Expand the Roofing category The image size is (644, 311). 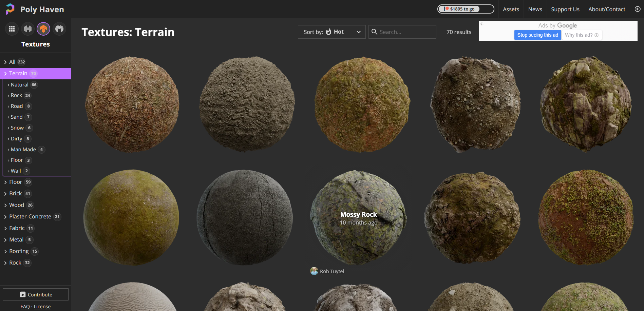pos(36,251)
